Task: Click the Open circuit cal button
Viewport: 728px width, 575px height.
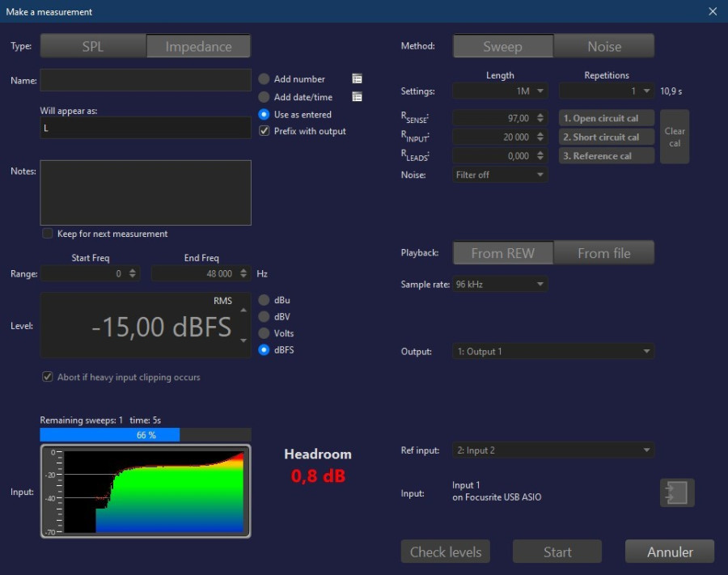Action: tap(607, 118)
